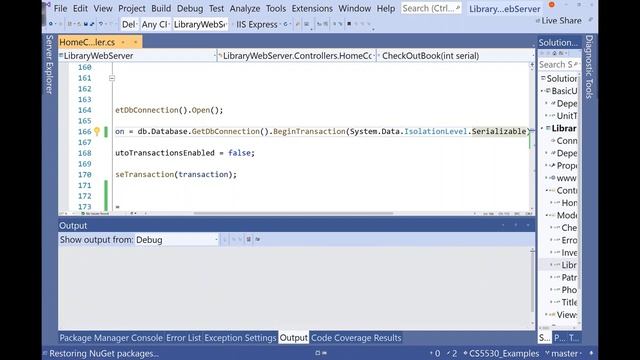The width and height of the screenshot is (640, 360).
Task: Expand the Prope node in Solution Explorer
Action: pos(547,166)
